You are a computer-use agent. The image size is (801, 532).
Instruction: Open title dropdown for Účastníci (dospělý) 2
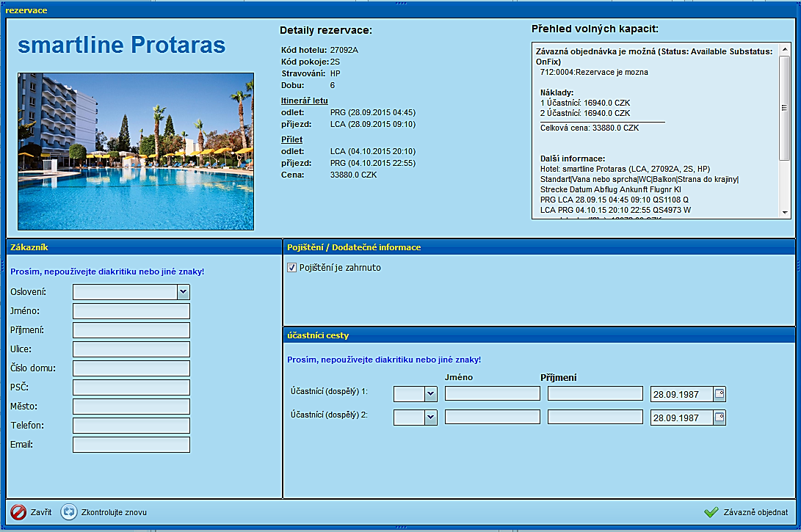(x=431, y=418)
